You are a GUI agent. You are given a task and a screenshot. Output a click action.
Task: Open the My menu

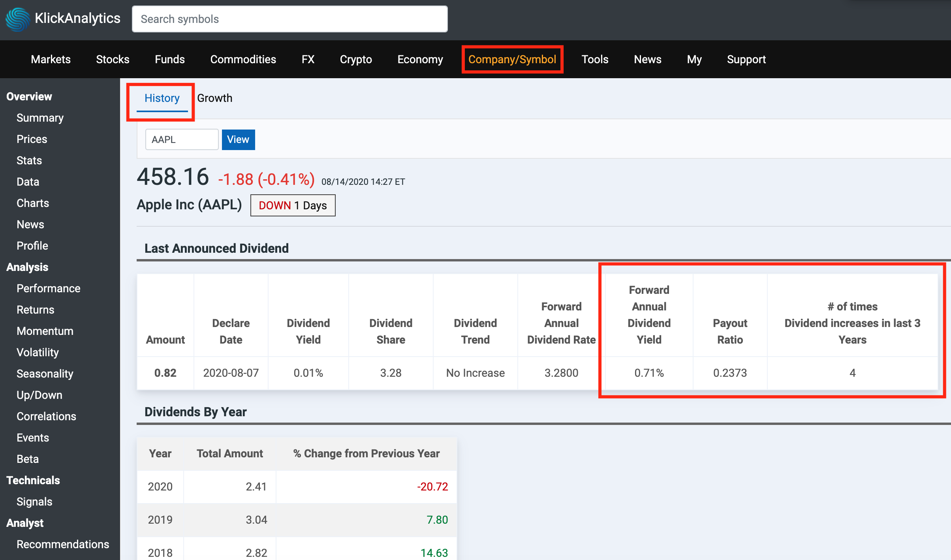pos(694,59)
